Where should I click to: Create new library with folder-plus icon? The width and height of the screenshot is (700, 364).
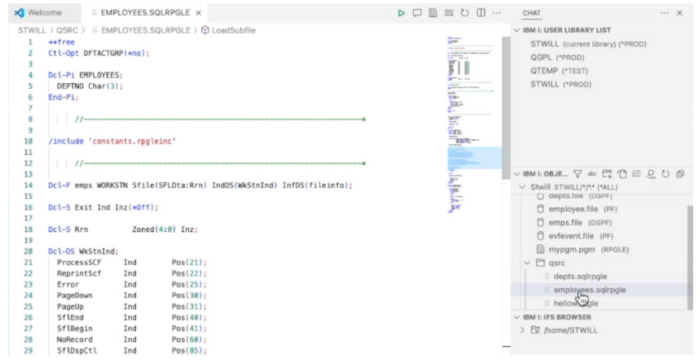pos(607,174)
